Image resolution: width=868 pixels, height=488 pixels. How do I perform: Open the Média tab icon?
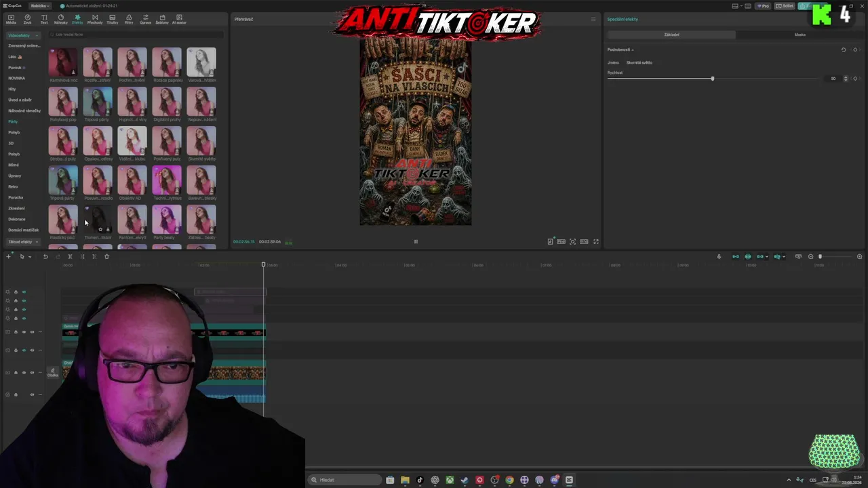pyautogui.click(x=11, y=19)
